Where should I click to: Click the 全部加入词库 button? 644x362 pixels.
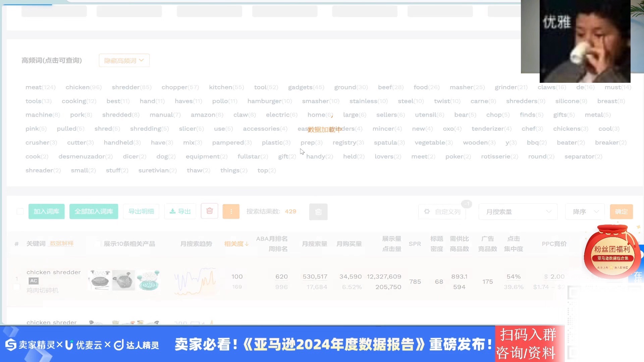point(94,212)
